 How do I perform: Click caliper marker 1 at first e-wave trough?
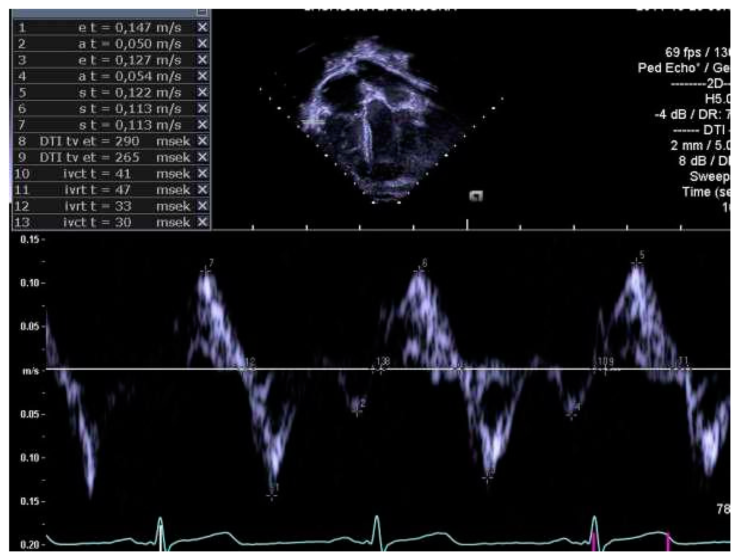point(272,495)
